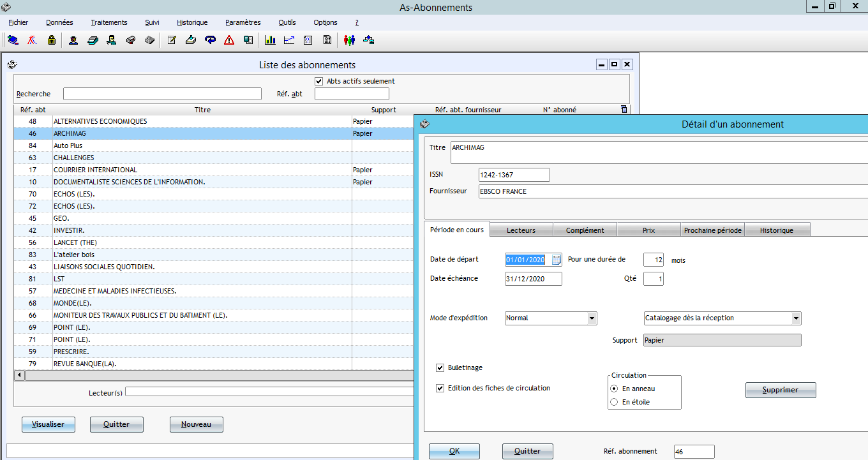Click the red curved-lines toolbar icon
This screenshot has width=868, height=460.
pos(32,40)
